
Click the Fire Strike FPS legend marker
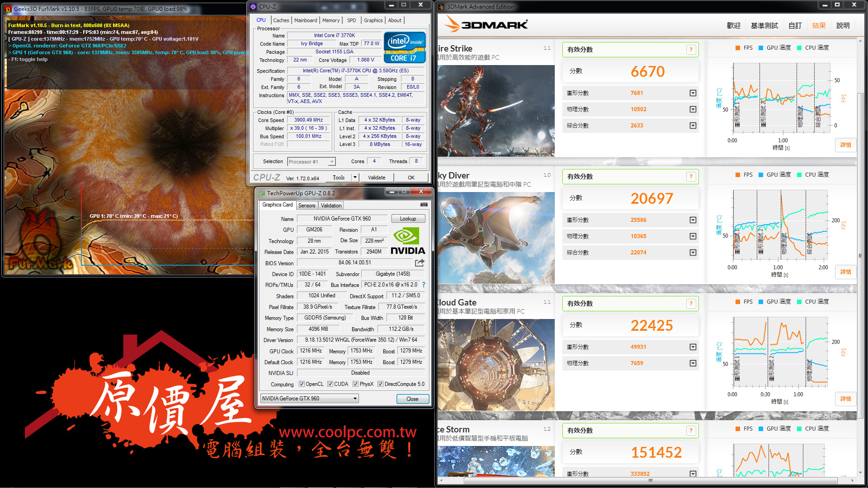click(x=737, y=48)
